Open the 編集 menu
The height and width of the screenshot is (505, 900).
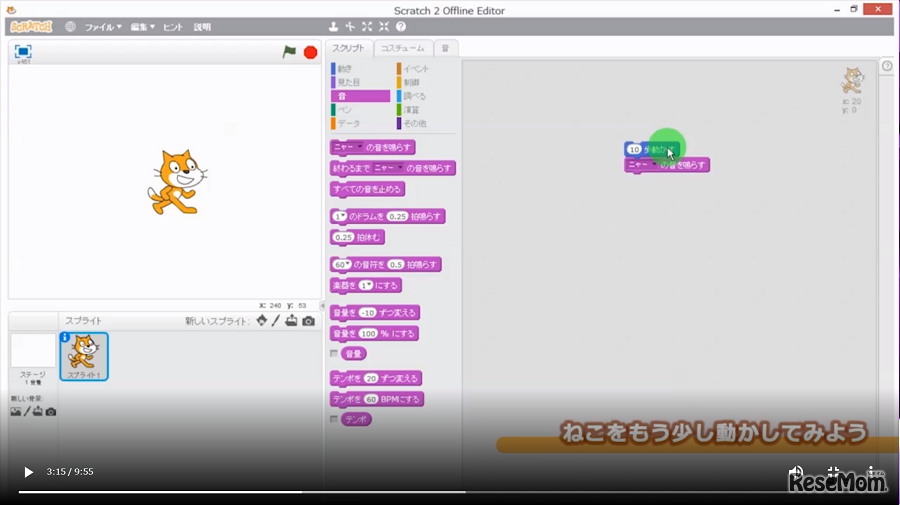click(142, 27)
